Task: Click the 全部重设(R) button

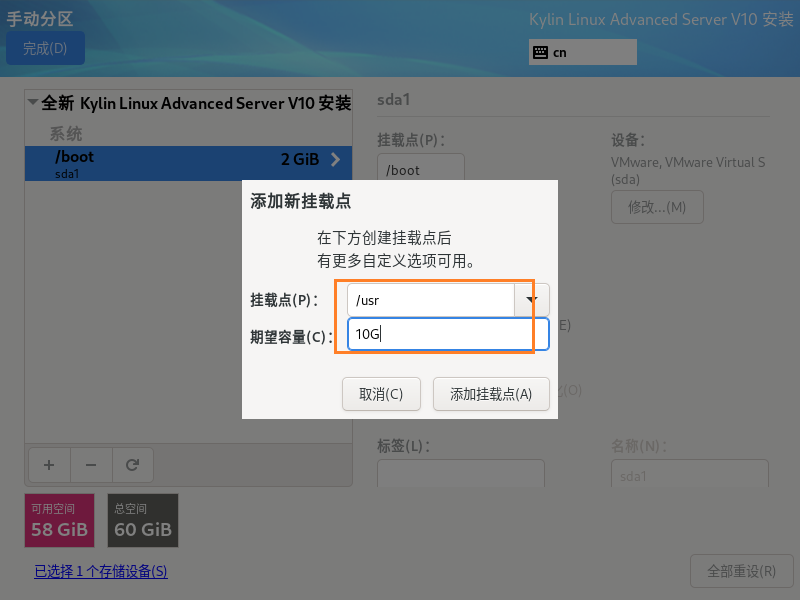Action: click(741, 572)
